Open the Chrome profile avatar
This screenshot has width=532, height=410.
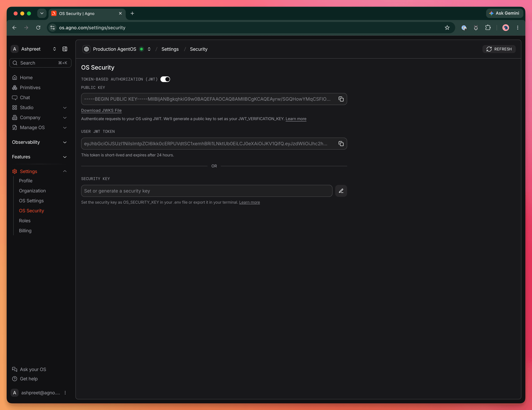[506, 28]
